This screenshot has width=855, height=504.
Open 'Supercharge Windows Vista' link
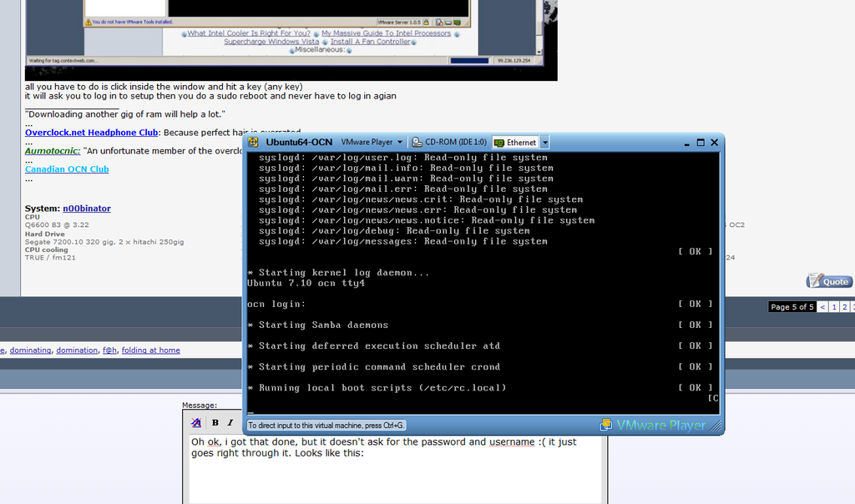[x=271, y=42]
